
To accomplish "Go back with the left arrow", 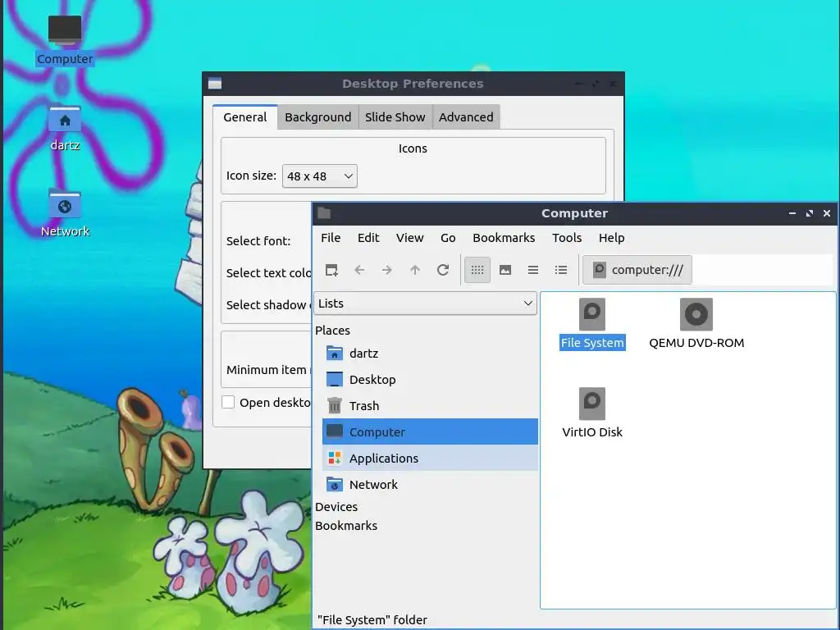I will pos(359,270).
